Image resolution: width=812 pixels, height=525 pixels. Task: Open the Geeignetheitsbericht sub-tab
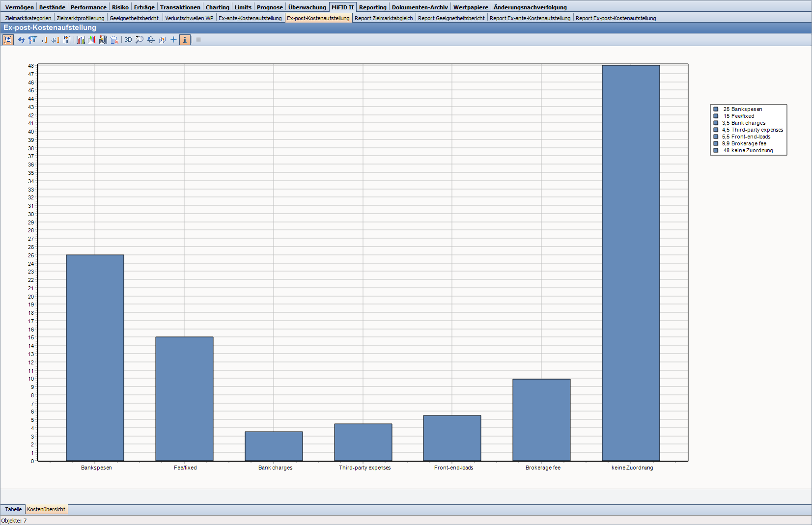click(x=134, y=18)
